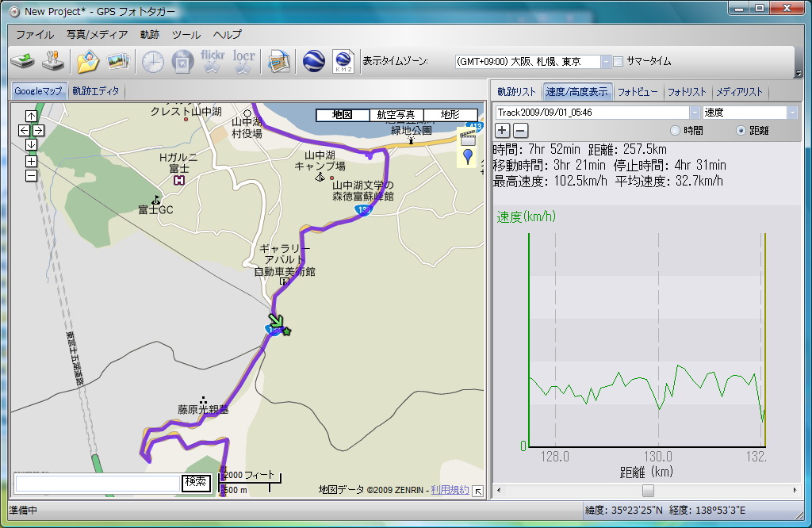Click the locr upload icon
This screenshot has height=528, width=812.
[x=244, y=61]
